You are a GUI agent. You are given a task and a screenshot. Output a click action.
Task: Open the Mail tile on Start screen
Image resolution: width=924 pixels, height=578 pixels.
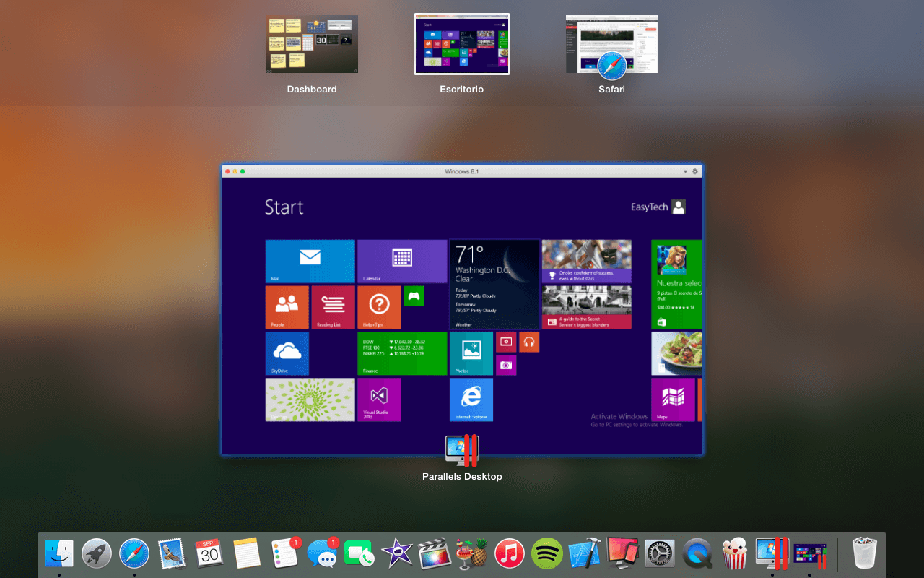pos(310,261)
